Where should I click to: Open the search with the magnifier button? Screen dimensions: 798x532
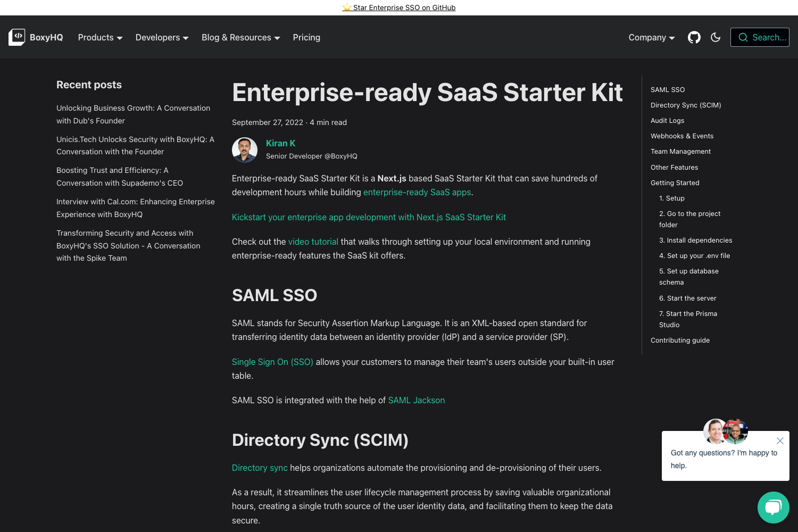click(760, 37)
